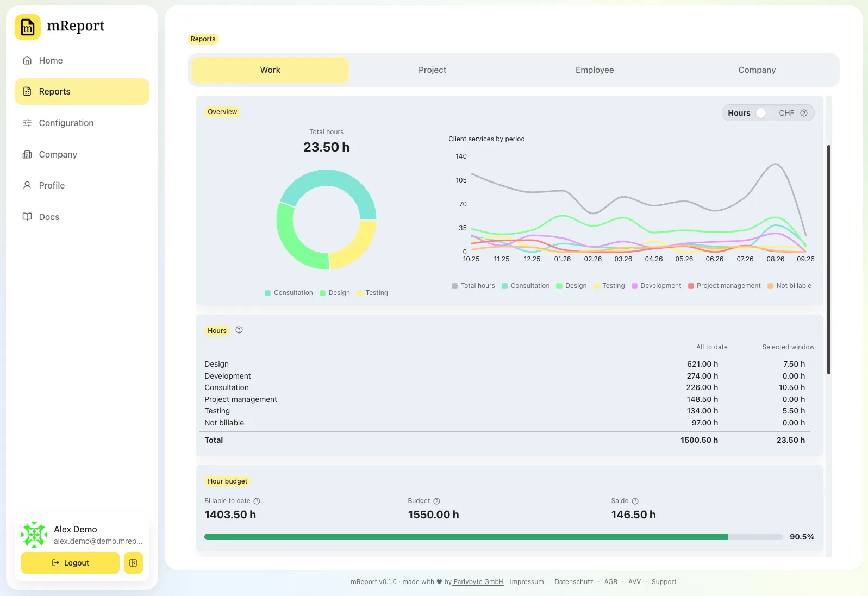Image resolution: width=868 pixels, height=596 pixels.
Task: Open Docs in the sidebar
Action: coord(82,217)
